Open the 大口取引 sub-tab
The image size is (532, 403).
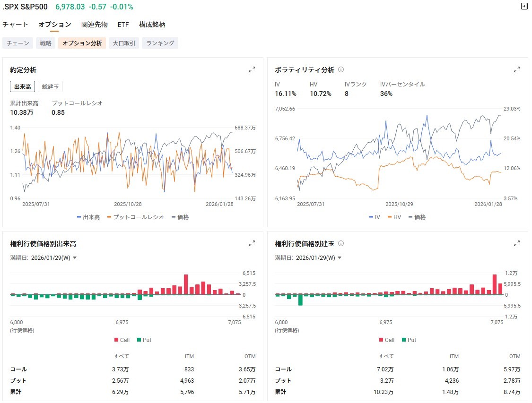(x=123, y=43)
